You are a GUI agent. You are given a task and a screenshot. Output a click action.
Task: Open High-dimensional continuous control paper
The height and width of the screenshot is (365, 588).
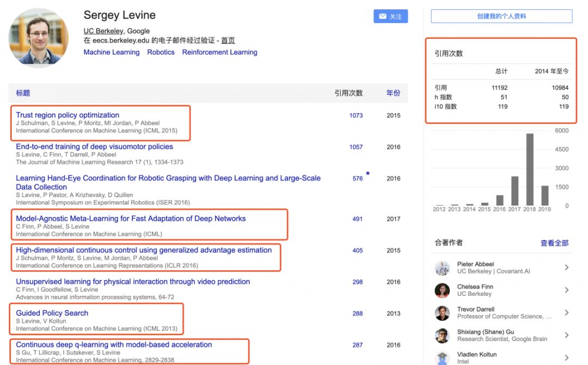pyautogui.click(x=144, y=250)
